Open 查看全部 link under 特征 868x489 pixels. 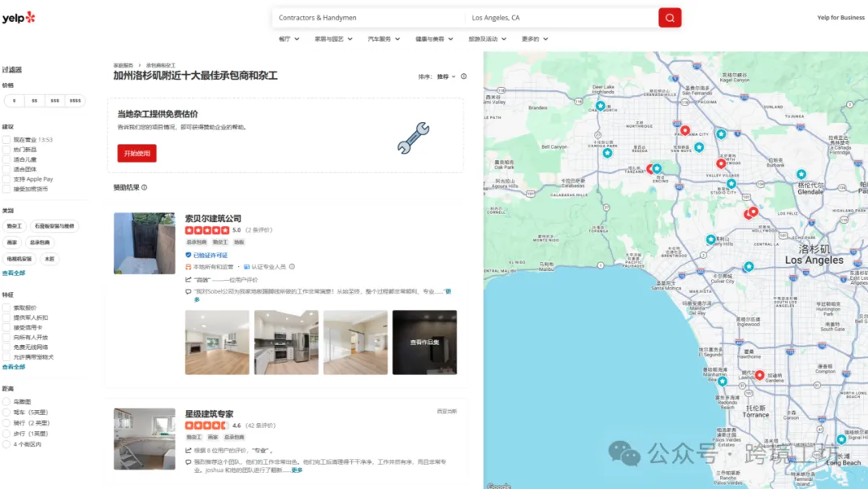click(x=14, y=365)
